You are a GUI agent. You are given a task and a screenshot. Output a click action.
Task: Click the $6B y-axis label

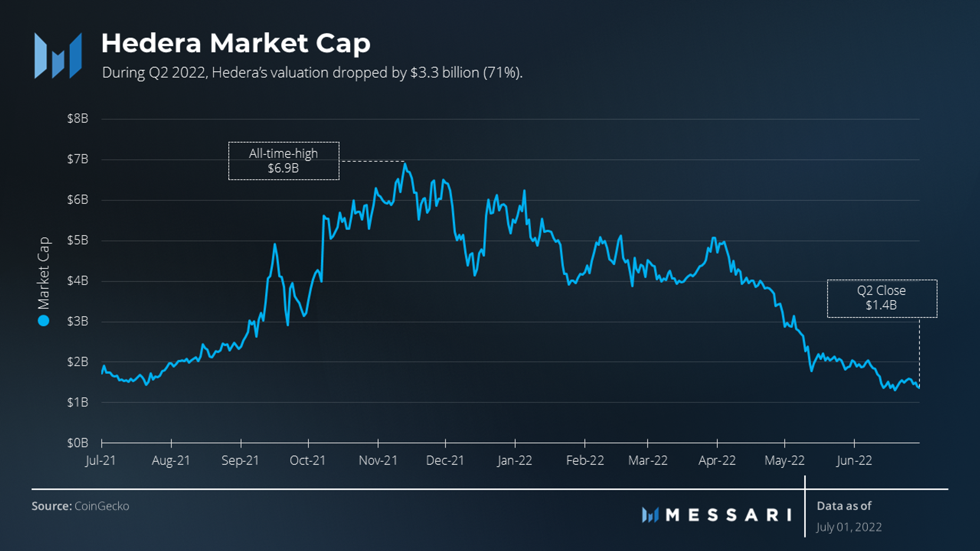coord(78,200)
